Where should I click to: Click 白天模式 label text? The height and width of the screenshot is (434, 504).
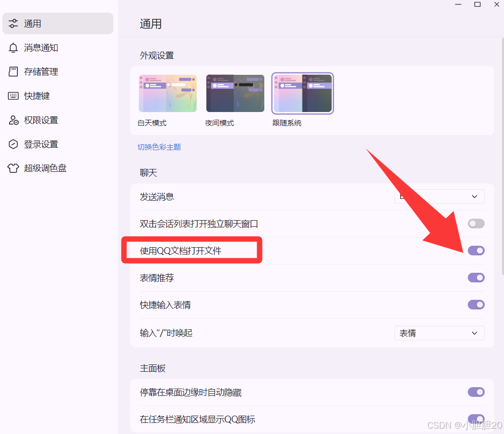[152, 123]
